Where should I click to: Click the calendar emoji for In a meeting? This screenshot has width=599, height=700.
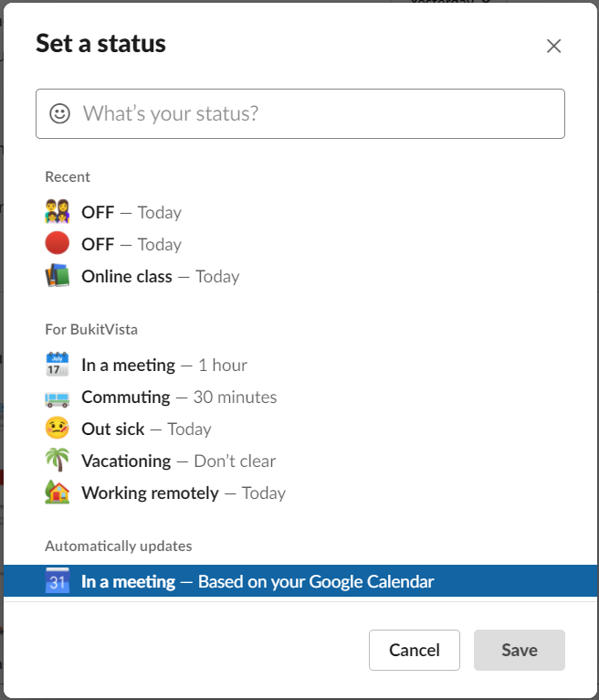pyautogui.click(x=58, y=365)
